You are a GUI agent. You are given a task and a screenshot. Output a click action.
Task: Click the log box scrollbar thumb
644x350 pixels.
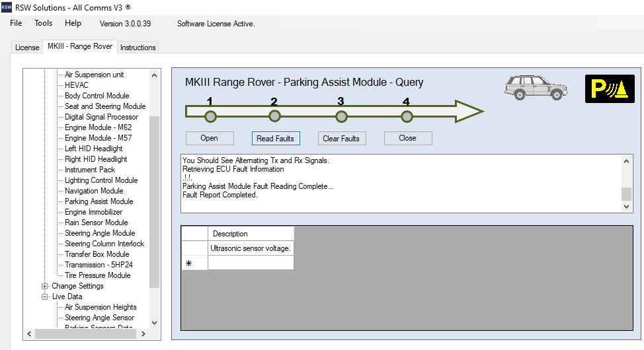pyautogui.click(x=626, y=193)
